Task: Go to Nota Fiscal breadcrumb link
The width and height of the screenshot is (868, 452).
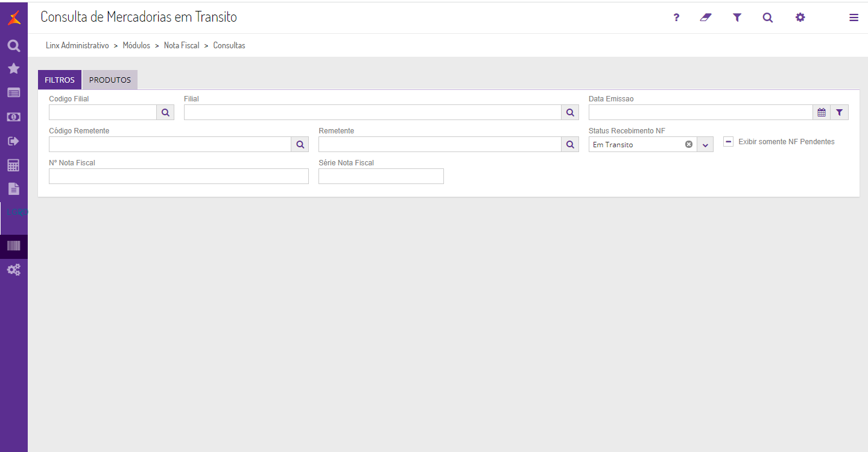Action: click(x=182, y=45)
